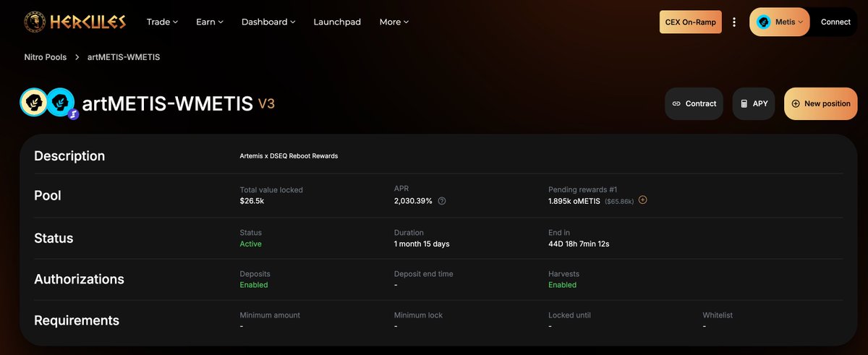Click artMETIS-WMETIS breadcrumb text
Screen dimensions: 868x355
(x=124, y=56)
